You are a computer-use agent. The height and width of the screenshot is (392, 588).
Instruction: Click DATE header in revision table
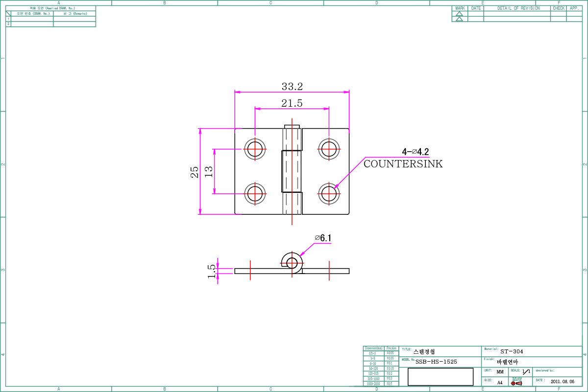click(x=476, y=8)
